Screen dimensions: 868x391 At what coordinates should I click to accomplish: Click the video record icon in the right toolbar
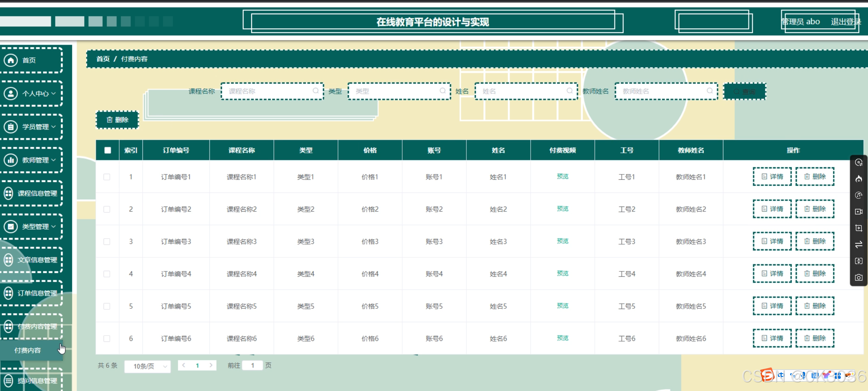click(859, 212)
